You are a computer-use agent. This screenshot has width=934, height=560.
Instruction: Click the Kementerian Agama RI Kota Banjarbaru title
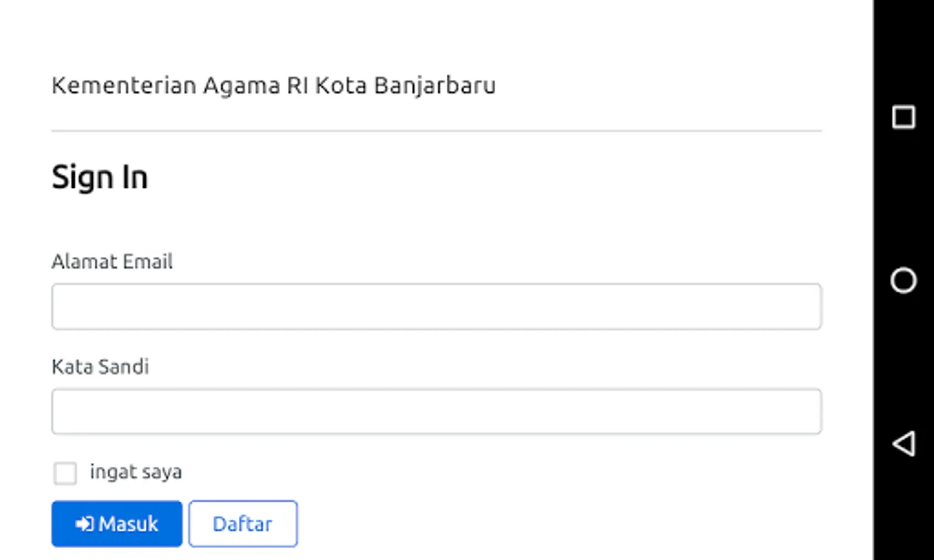(x=273, y=85)
